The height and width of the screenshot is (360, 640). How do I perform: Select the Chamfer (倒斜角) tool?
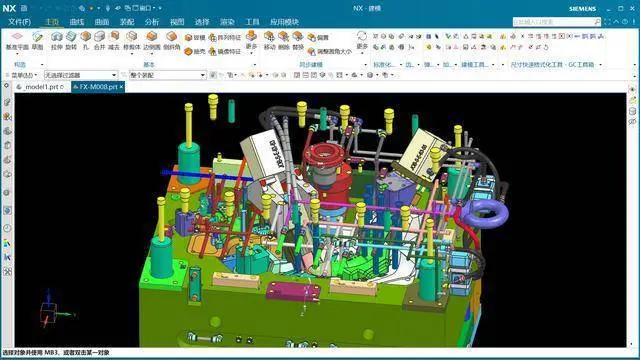pyautogui.click(x=172, y=40)
